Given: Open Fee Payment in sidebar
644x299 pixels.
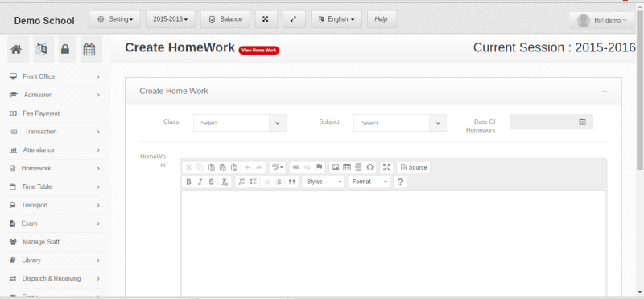Looking at the screenshot, I should click(x=55, y=113).
